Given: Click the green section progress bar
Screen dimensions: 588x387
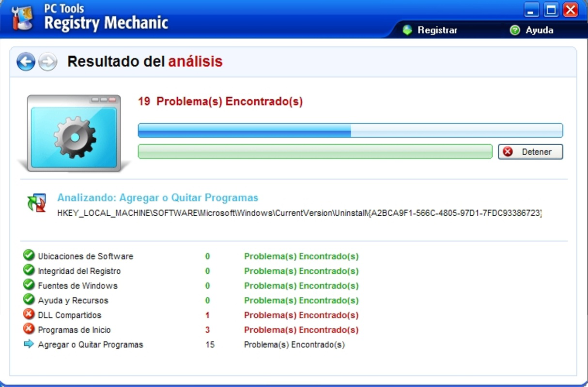Looking at the screenshot, I should coord(315,151).
